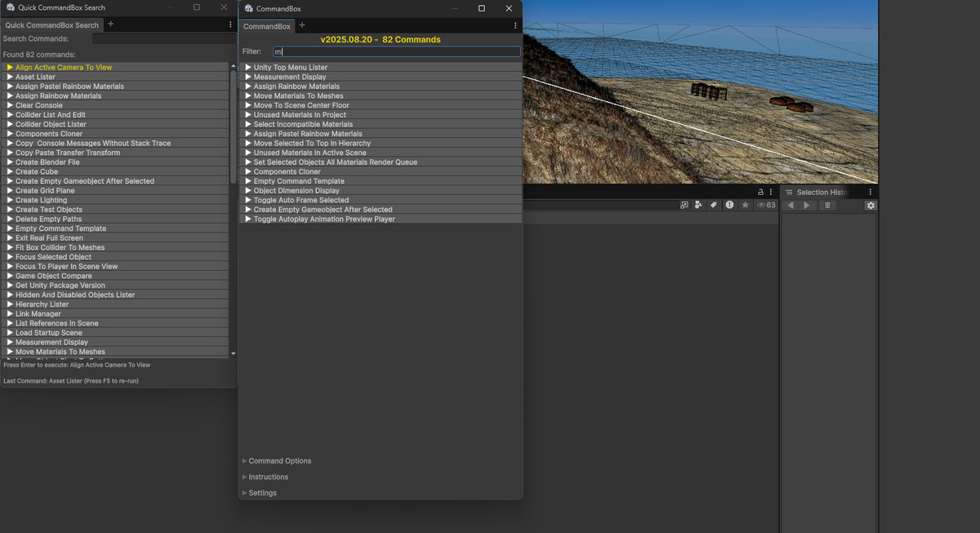Click the lock icon in the Project panel
The image size is (980, 533).
pyautogui.click(x=760, y=192)
